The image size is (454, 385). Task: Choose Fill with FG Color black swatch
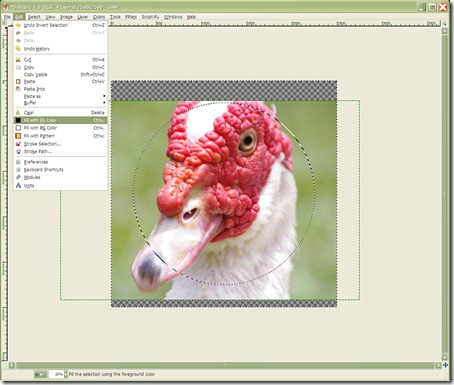pyautogui.click(x=18, y=120)
